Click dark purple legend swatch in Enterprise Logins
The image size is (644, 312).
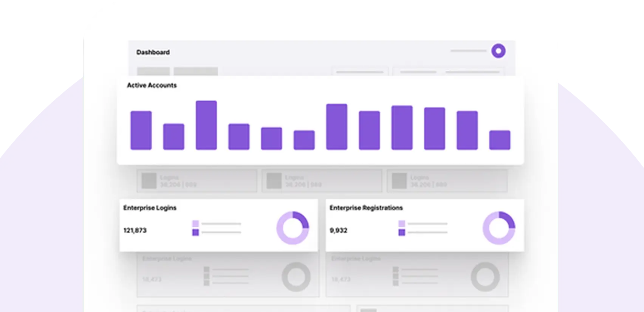pos(195,232)
